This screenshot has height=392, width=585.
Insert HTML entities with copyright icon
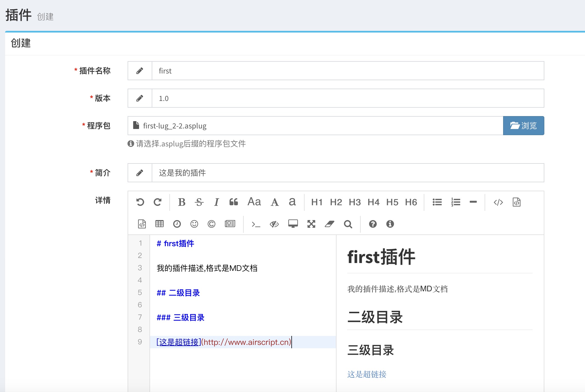click(x=211, y=224)
